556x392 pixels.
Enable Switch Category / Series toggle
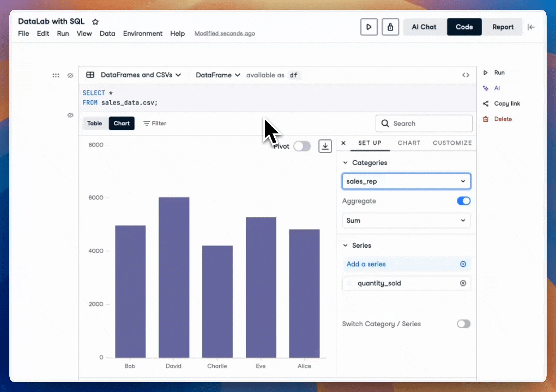tap(463, 324)
